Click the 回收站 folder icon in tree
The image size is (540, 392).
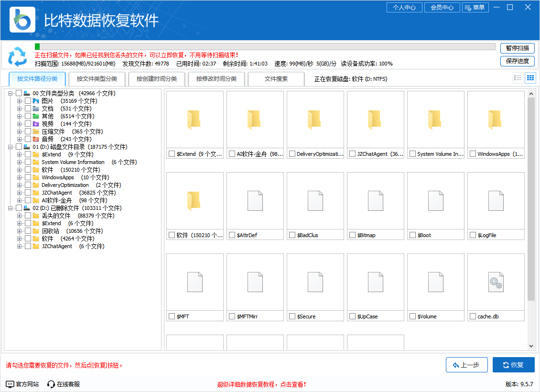(36, 231)
